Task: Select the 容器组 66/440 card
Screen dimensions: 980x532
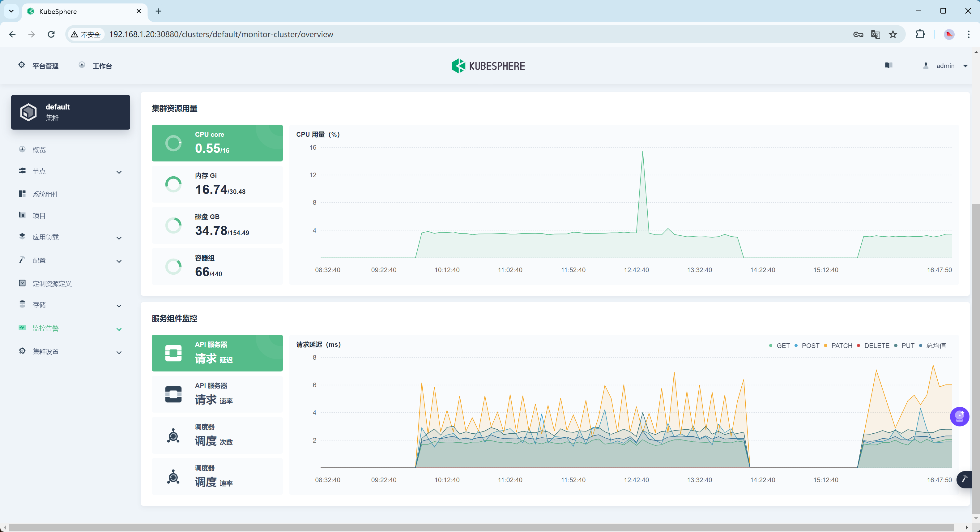Action: point(217,266)
